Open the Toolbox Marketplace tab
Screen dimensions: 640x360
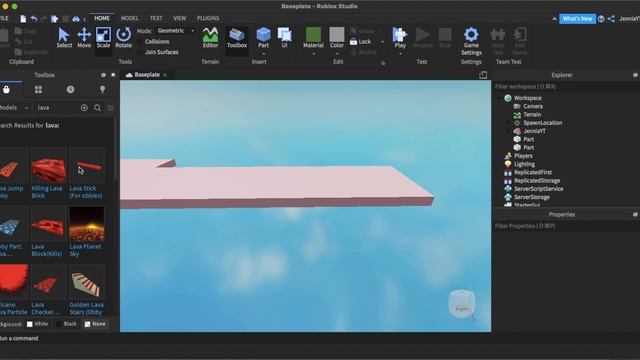click(x=7, y=89)
